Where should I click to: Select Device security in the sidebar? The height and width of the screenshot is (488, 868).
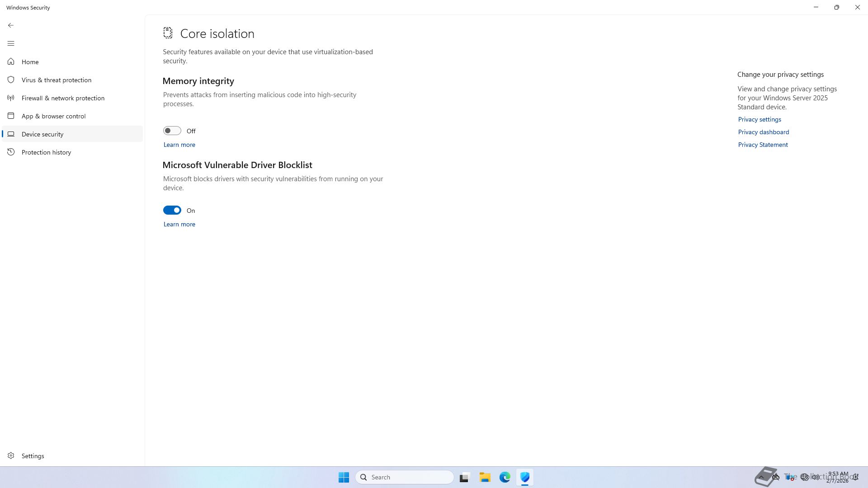coord(42,134)
